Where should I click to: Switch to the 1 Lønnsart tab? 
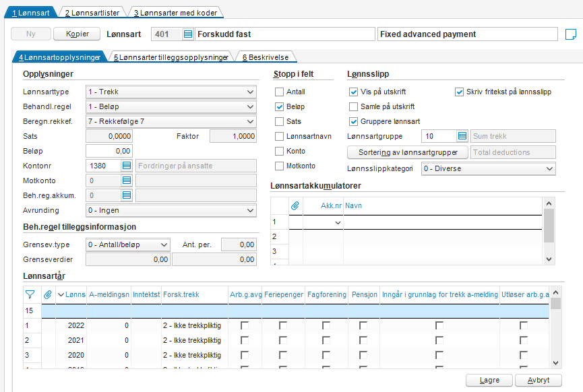(30, 13)
